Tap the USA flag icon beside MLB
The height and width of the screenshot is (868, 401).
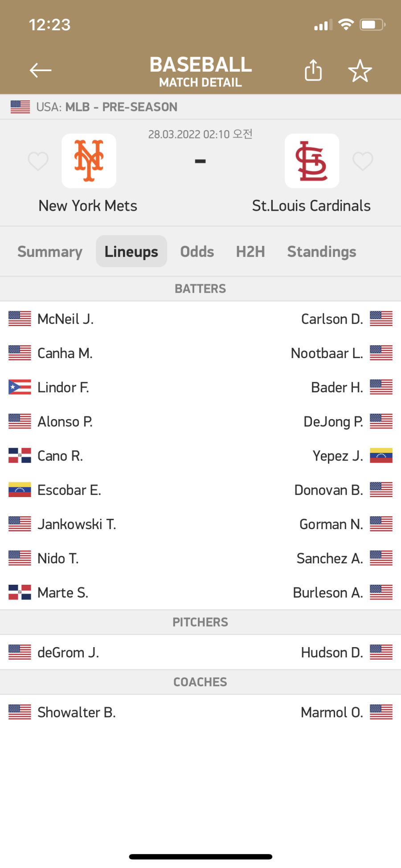pos(20,107)
